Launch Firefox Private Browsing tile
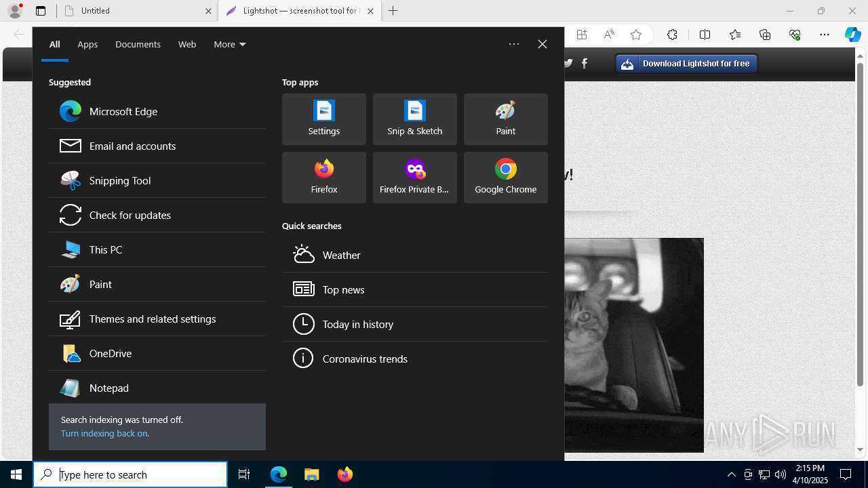Screen dimensions: 868x488 (415, 178)
